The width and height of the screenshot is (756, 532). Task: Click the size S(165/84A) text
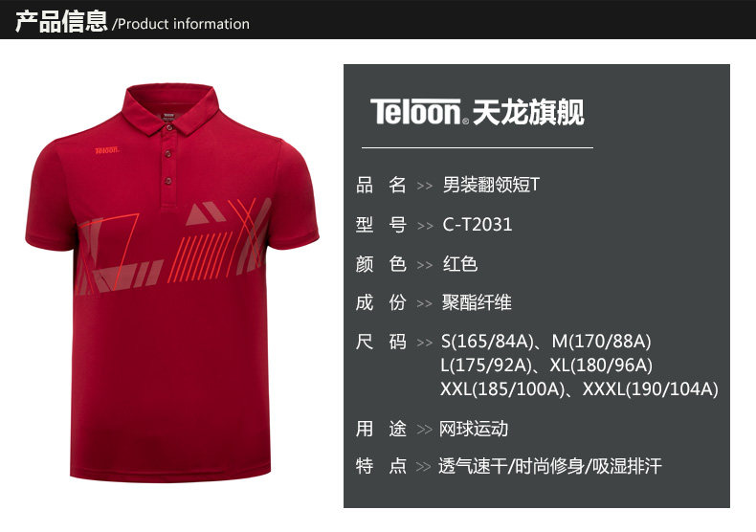tap(487, 342)
